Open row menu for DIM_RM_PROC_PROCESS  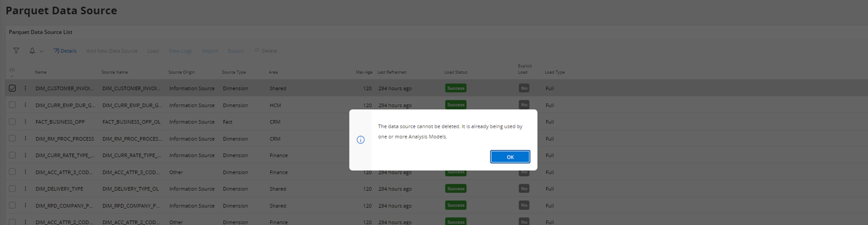click(25, 139)
